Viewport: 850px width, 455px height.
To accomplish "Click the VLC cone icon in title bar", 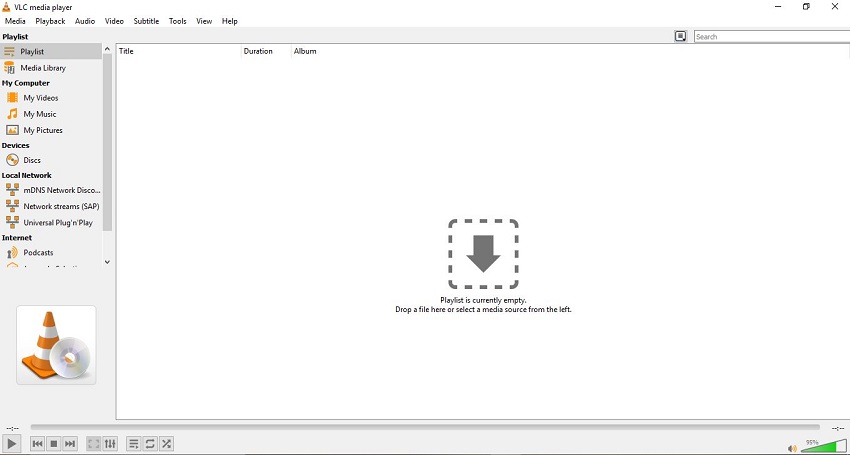I will (6, 7).
